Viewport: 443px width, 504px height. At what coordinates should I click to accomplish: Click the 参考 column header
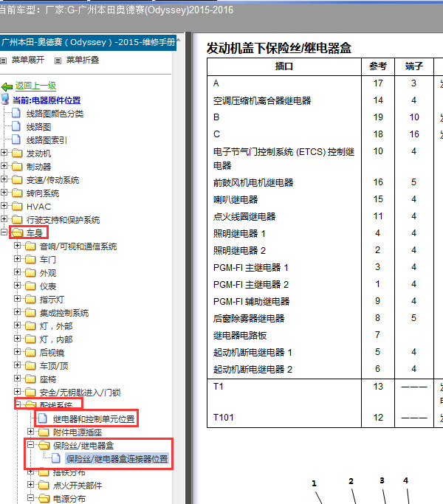tap(378, 66)
